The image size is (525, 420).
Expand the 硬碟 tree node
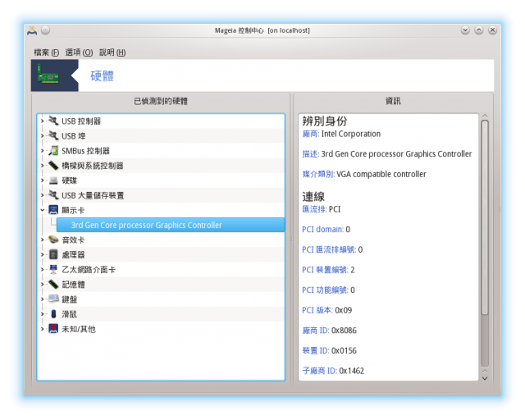pyautogui.click(x=42, y=180)
